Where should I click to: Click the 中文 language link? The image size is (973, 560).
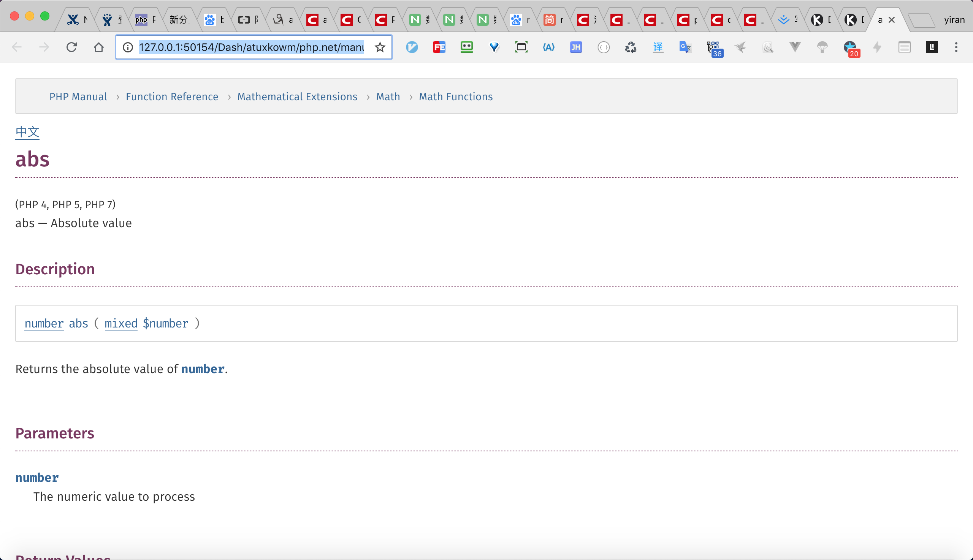[27, 132]
